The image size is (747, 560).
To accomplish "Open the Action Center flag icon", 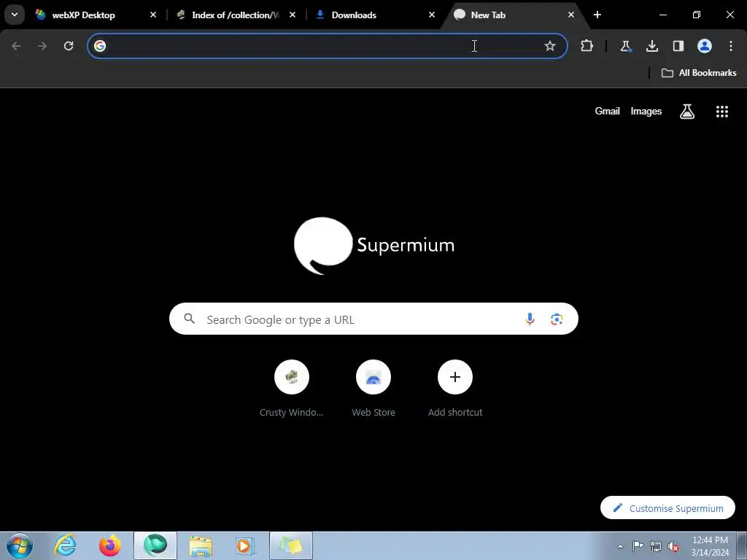I will pyautogui.click(x=638, y=546).
